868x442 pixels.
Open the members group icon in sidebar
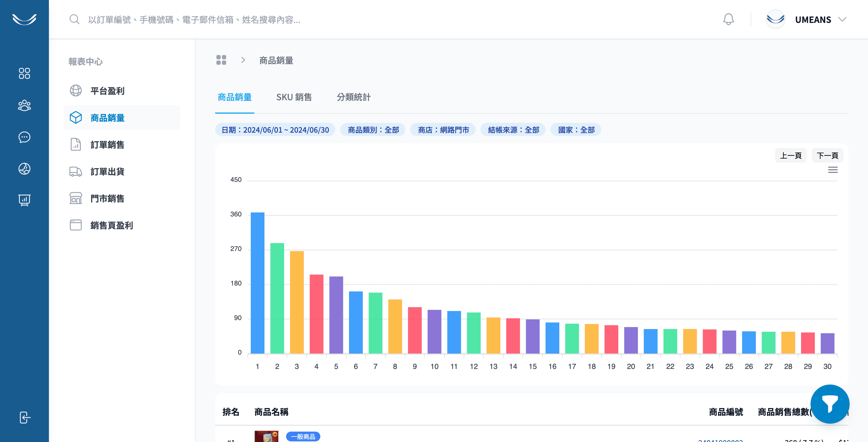[24, 105]
